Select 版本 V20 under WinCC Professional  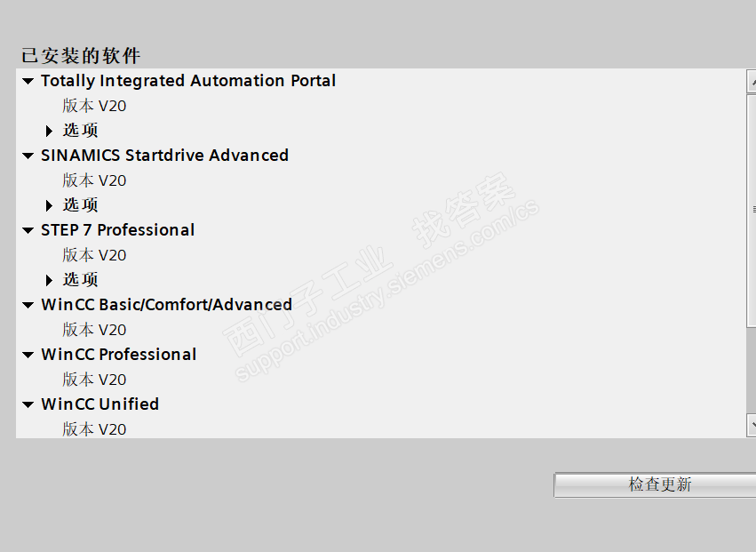(94, 380)
